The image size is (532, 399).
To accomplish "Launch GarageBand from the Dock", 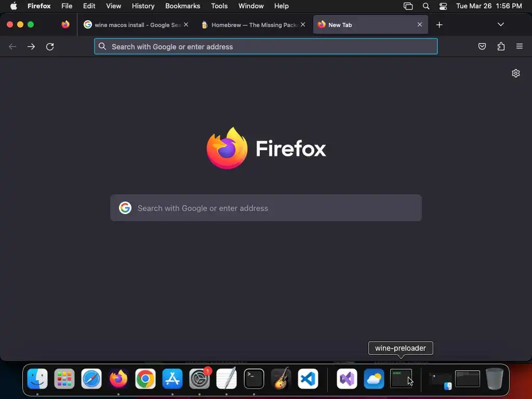I will (x=281, y=379).
